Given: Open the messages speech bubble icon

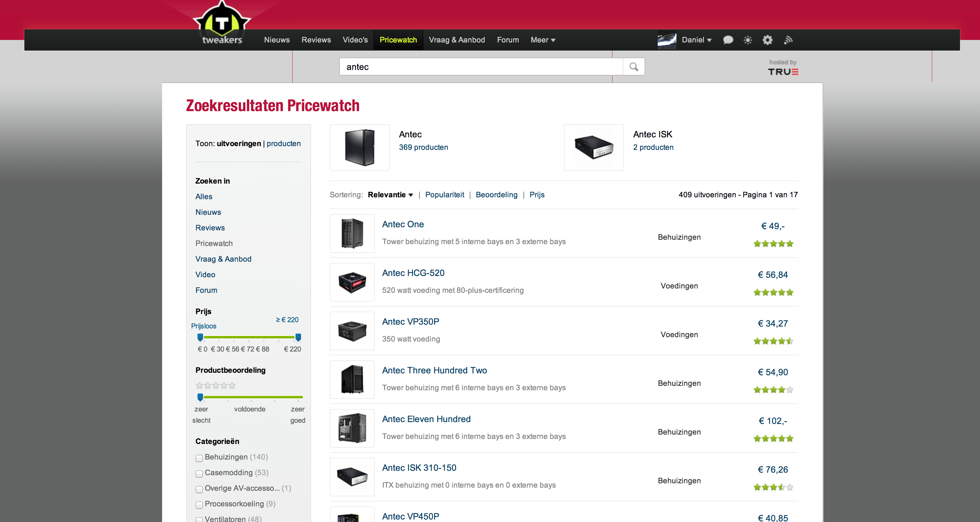Looking at the screenshot, I should 728,40.
